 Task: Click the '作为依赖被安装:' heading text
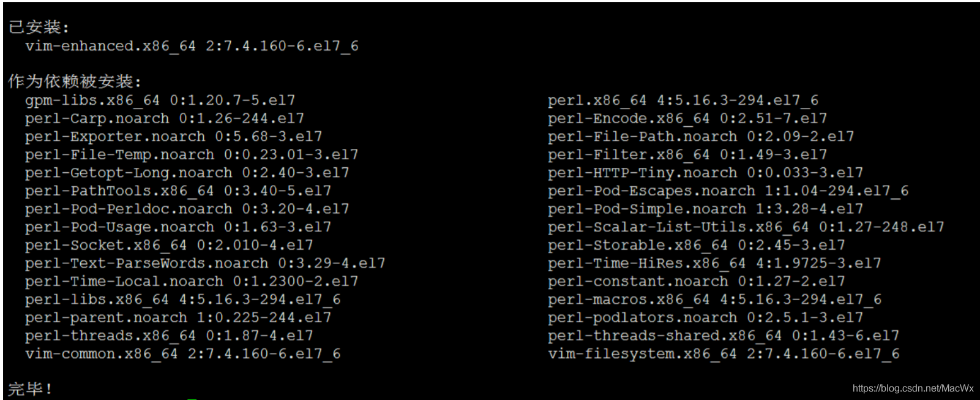[x=75, y=81]
